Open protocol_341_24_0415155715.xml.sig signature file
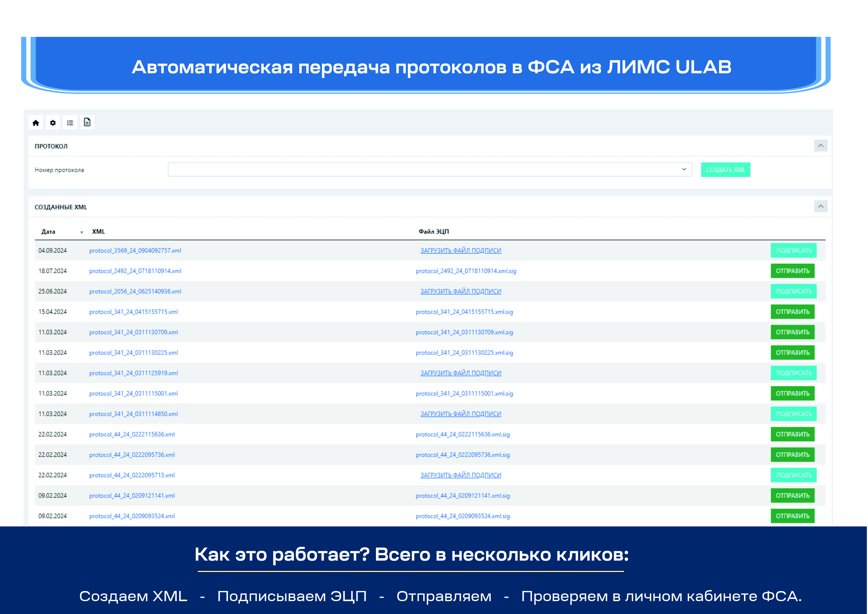 point(464,312)
